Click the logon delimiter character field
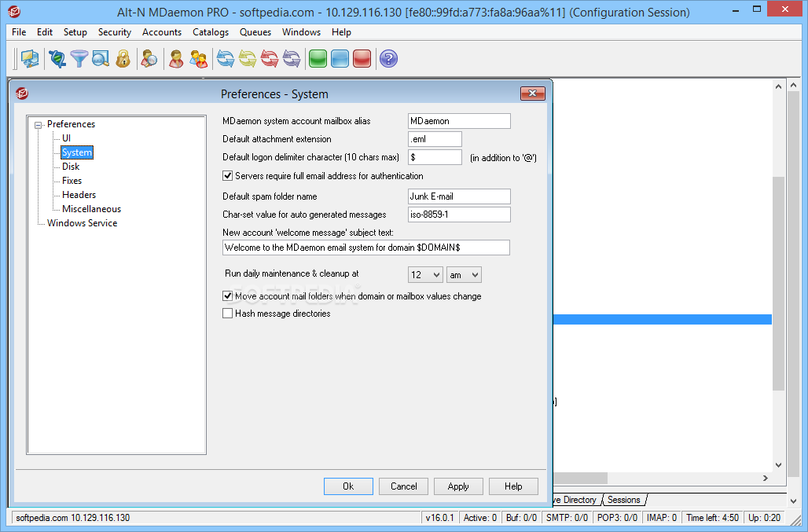 click(435, 157)
